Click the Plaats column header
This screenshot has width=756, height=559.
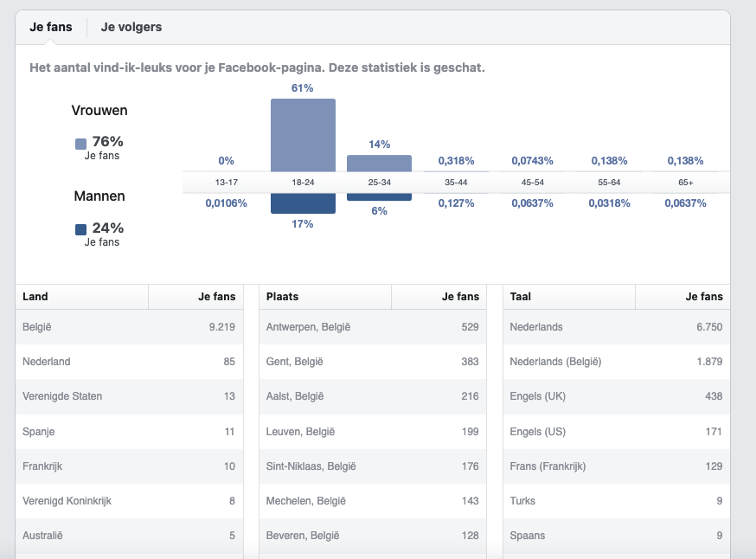[325, 297]
